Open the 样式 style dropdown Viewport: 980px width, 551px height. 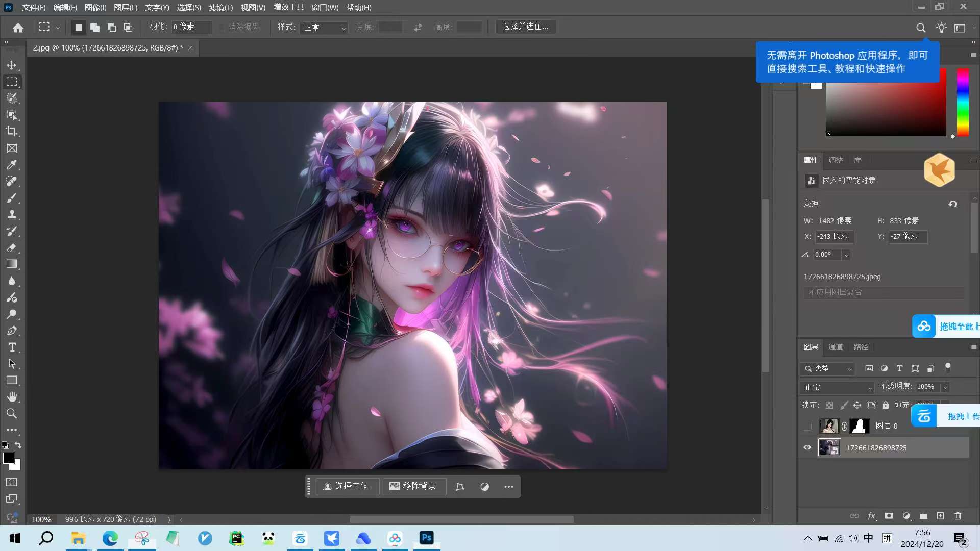(325, 27)
